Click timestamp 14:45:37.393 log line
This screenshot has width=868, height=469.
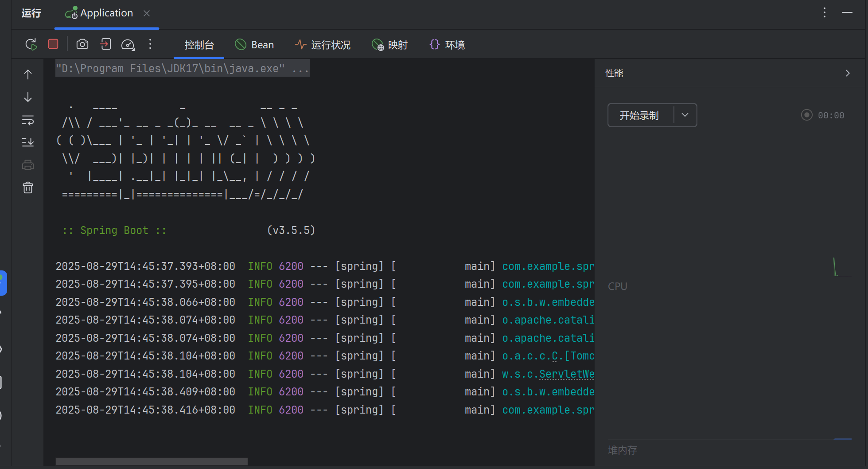pyautogui.click(x=145, y=266)
